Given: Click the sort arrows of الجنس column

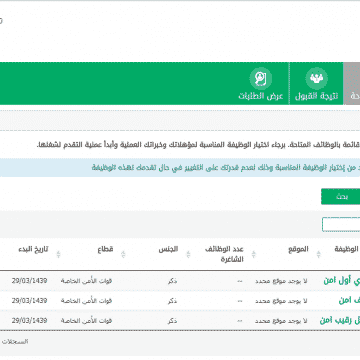Looking at the screenshot, I should (x=123, y=254).
